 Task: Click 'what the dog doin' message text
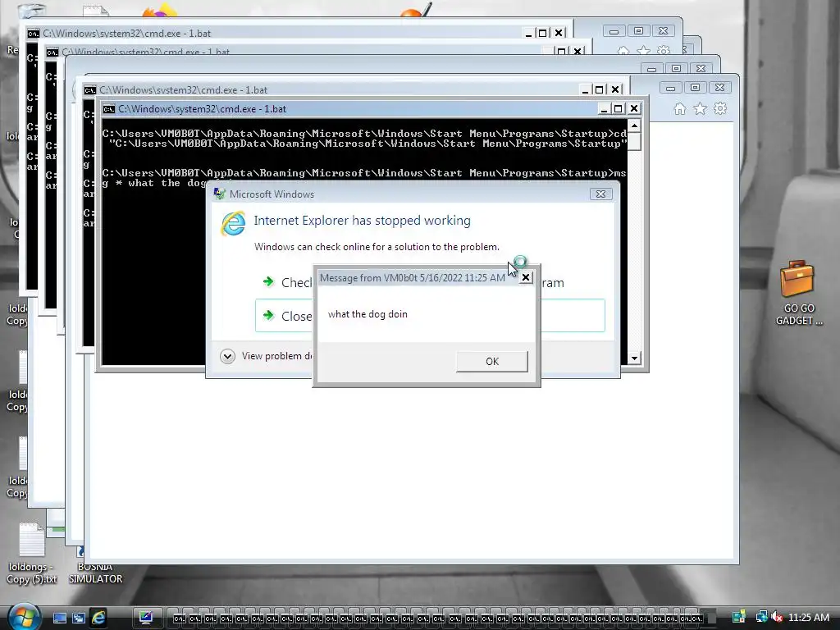click(x=367, y=314)
